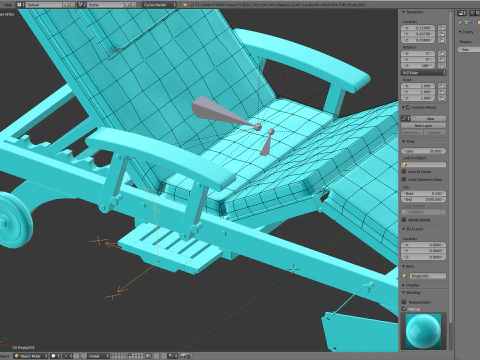Lock the Rotation X axis
The width and height of the screenshot is (480, 360).
point(442,54)
